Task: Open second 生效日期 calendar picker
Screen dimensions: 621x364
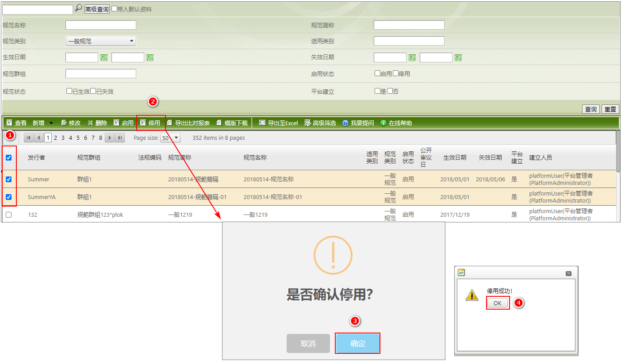Action: coord(150,57)
